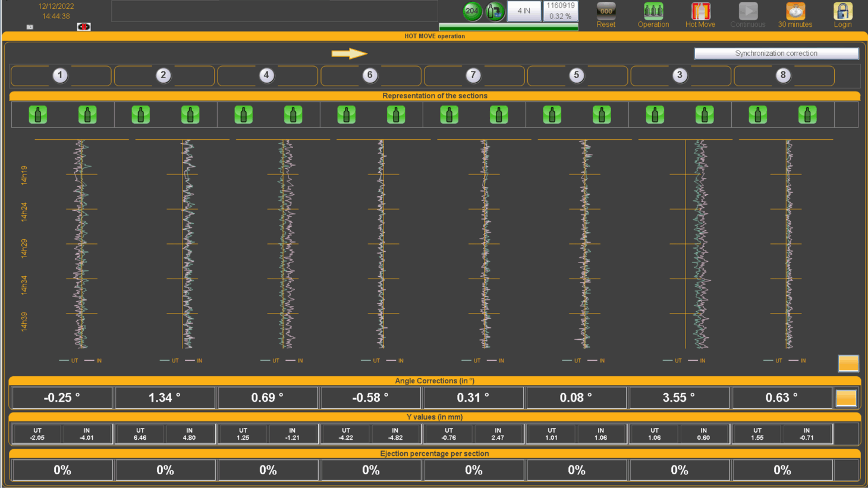This screenshot has width=868, height=488.
Task: Click the green 204 status indicator
Action: point(472,11)
